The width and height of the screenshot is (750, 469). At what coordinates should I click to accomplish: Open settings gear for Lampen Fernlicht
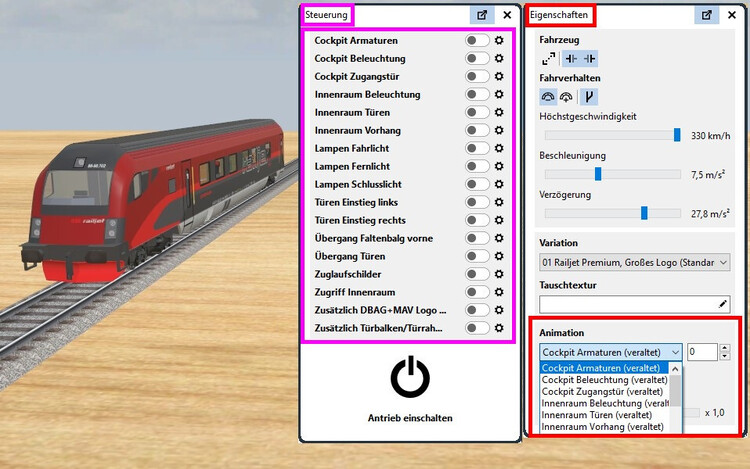499,166
